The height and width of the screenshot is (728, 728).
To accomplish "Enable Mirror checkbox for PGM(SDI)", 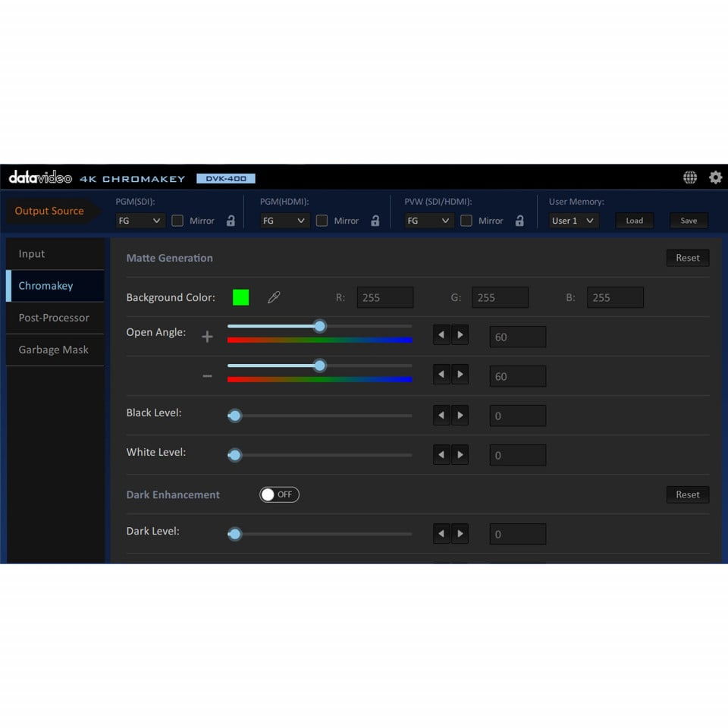I will (x=177, y=221).
